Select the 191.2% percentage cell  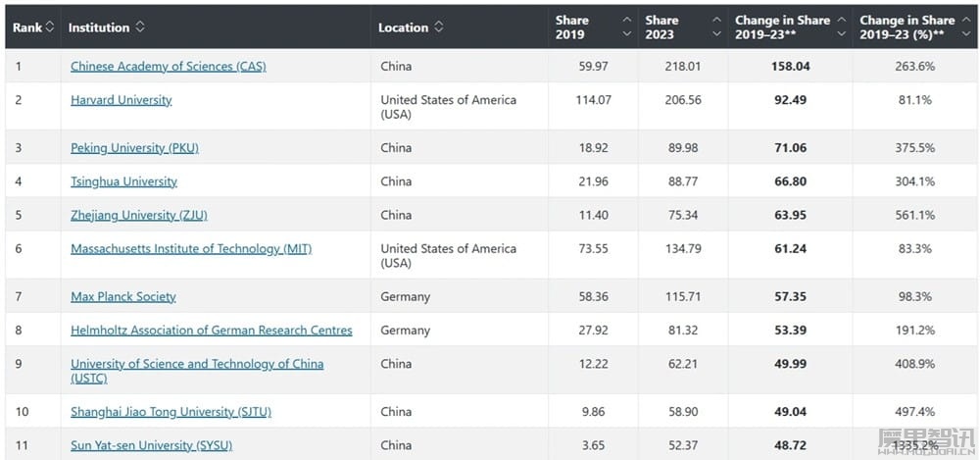(915, 331)
